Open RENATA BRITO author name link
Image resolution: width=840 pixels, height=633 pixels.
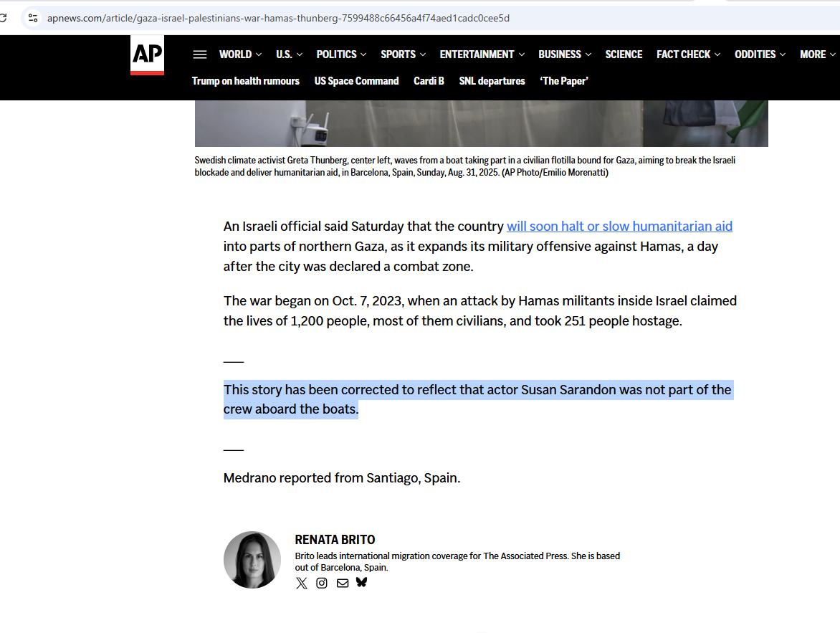click(x=335, y=540)
